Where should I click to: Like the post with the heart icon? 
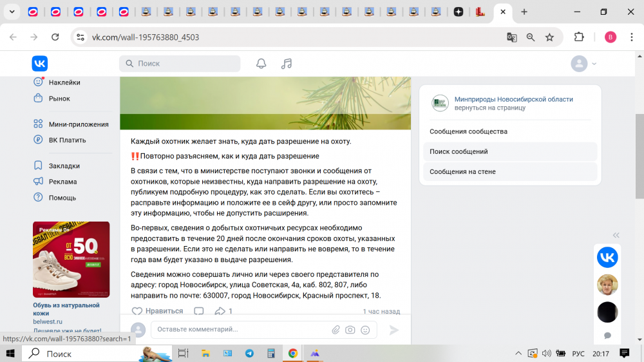coord(137,311)
